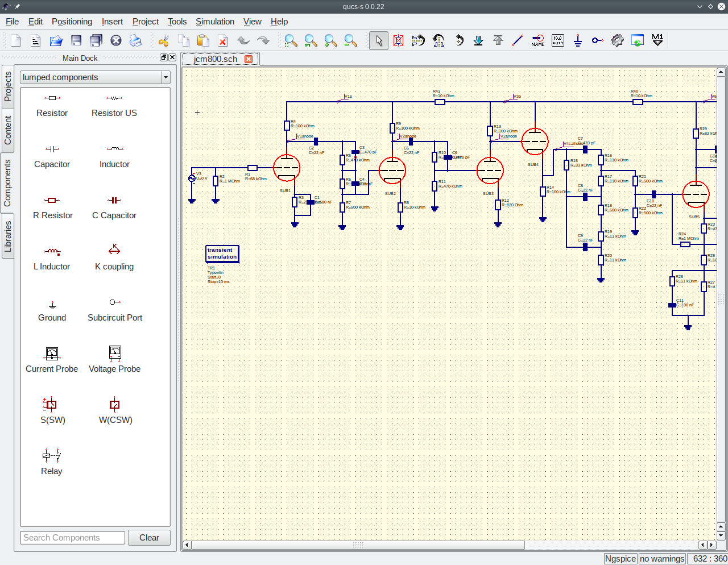Toggle the Select pointer tool
728x565 pixels.
[379, 40]
